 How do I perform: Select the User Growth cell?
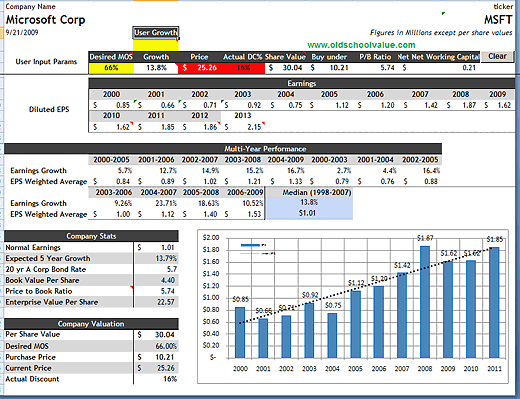(156, 32)
